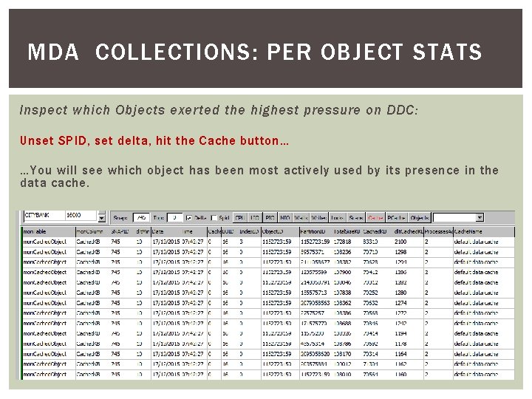
Task: Sort by the SNAPID column header
Action: pyautogui.click(x=121, y=232)
